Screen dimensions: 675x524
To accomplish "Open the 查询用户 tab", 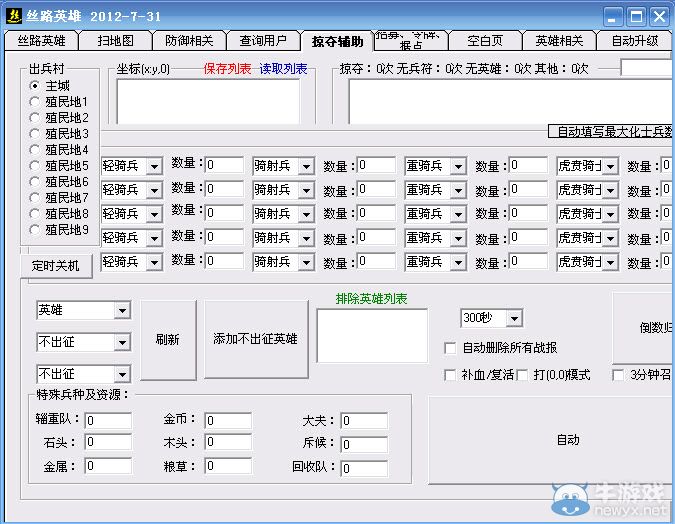I will 263,41.
